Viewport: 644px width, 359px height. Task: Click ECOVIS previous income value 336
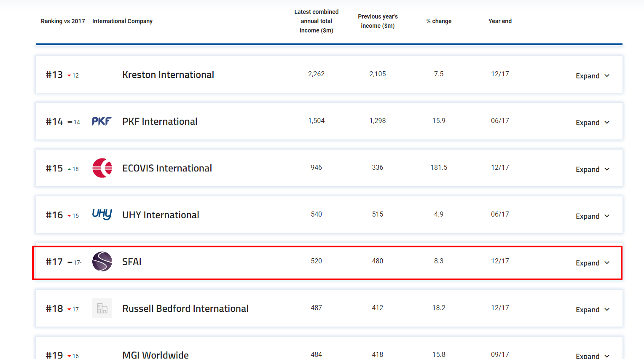click(x=378, y=168)
